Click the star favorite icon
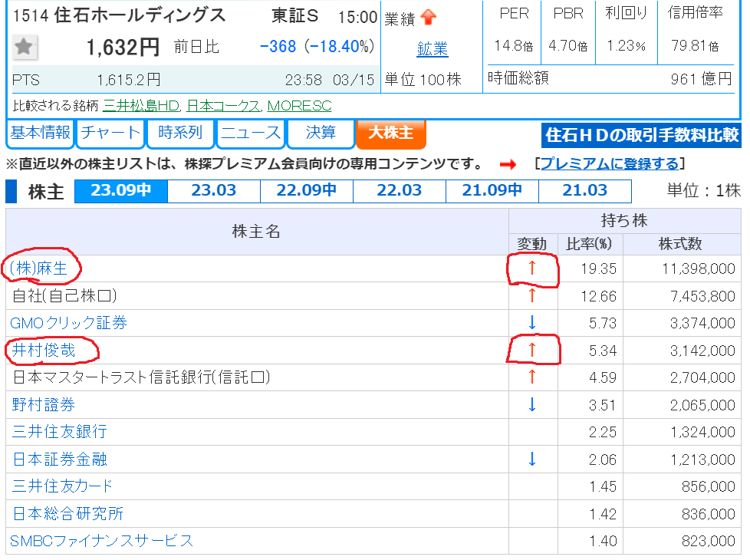The height and width of the screenshot is (560, 750). pos(25,48)
